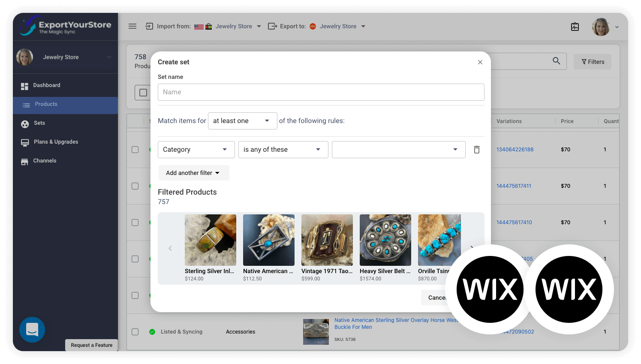Open the 'at least one' match dropdown
Image resolution: width=641 pixels, height=364 pixels.
(x=242, y=120)
